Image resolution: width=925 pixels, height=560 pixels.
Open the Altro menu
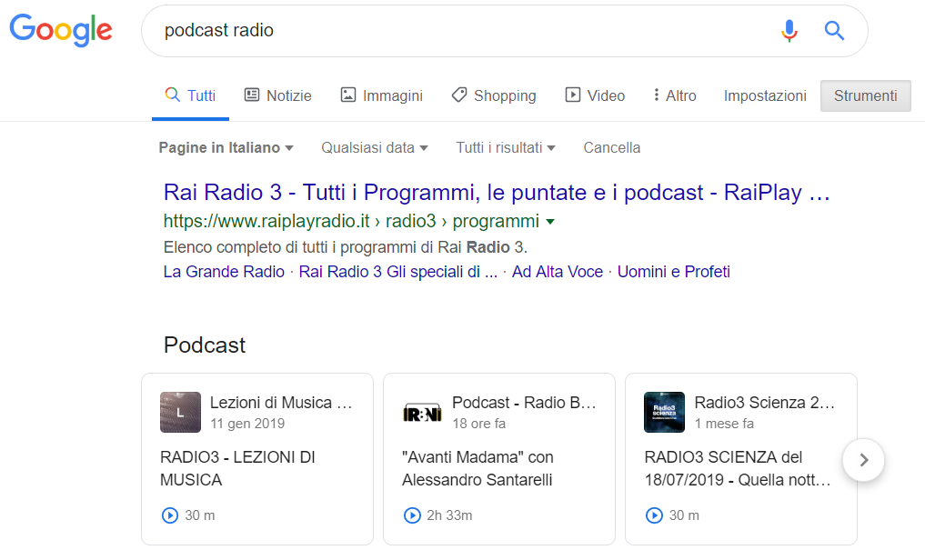(x=674, y=95)
